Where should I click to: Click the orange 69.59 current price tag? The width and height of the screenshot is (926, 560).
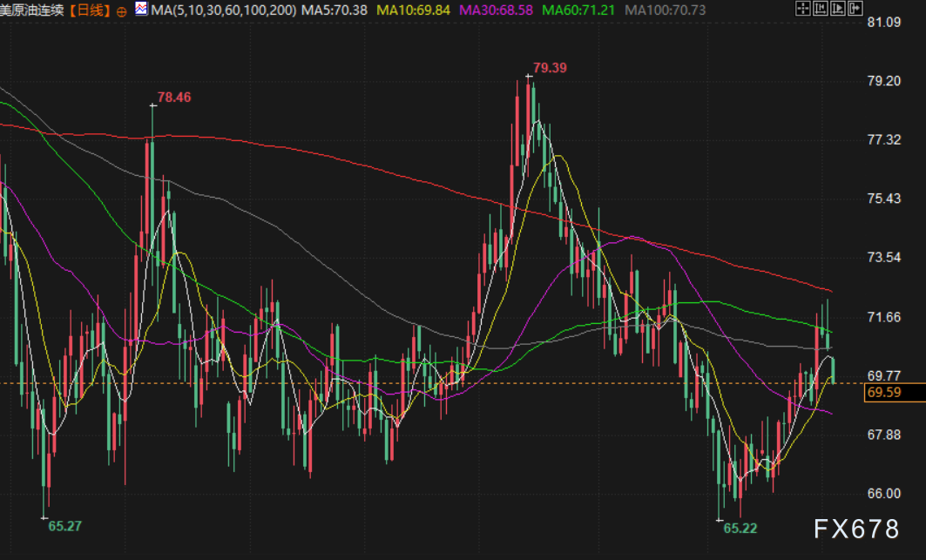[883, 393]
